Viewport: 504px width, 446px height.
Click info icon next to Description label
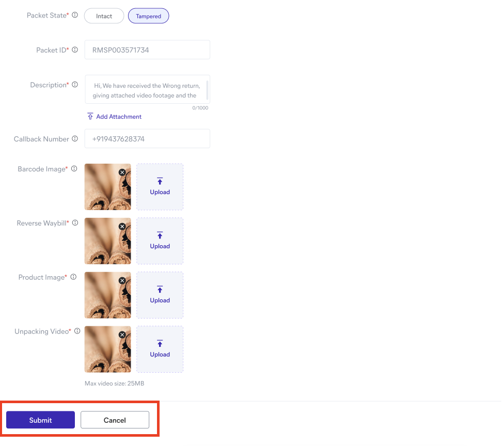[x=75, y=85]
